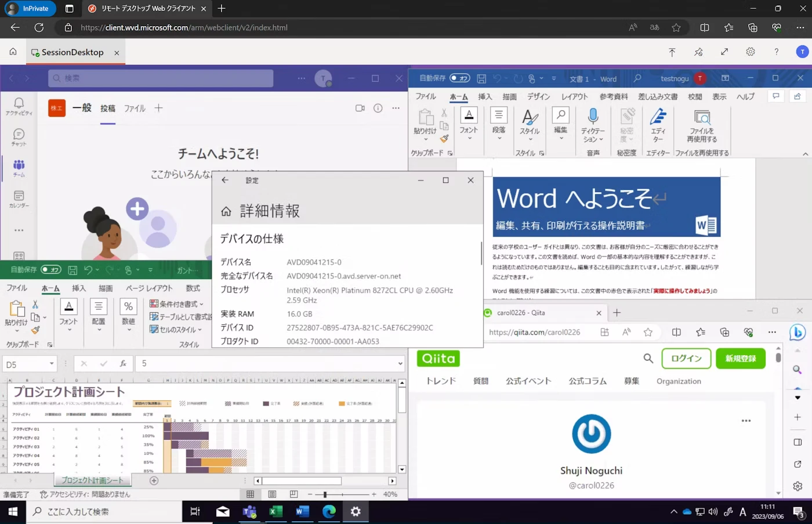Toggle AutoSave in the Word title bar
This screenshot has height=524, width=812.
coord(460,78)
